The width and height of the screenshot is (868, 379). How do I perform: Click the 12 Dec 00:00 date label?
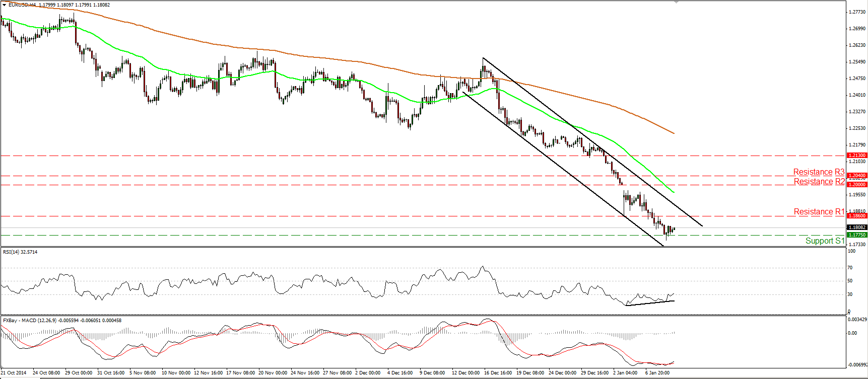tap(466, 373)
